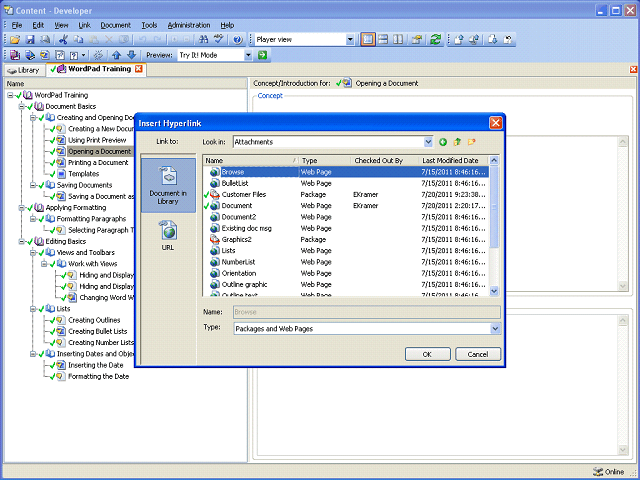Click the green Start Preview arrow button

[x=262, y=55]
